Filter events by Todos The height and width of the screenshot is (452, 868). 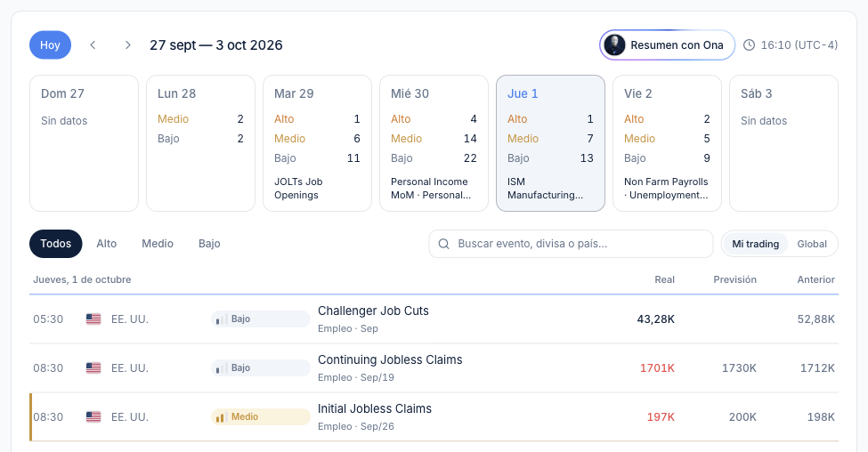(x=56, y=244)
